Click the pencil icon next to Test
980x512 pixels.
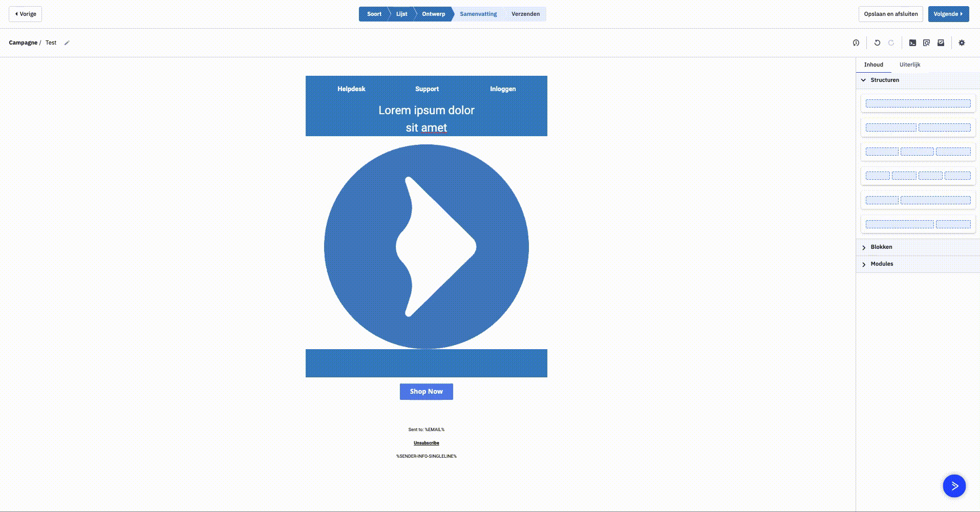(67, 43)
